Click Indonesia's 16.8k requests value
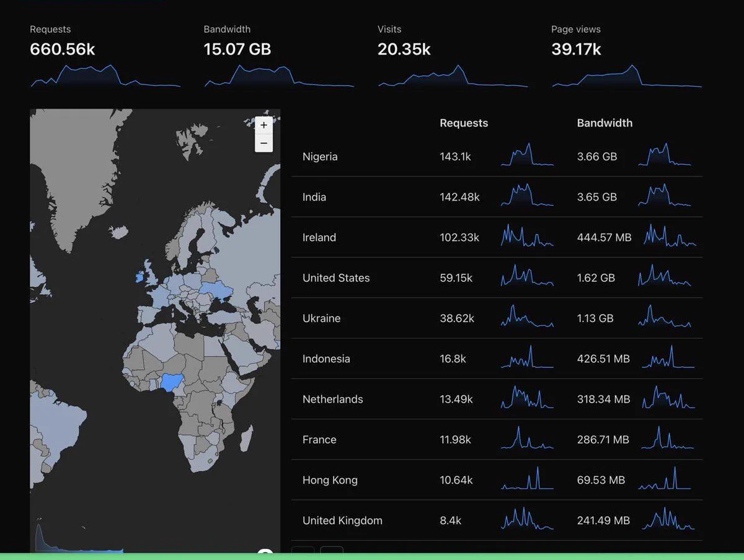744x560 pixels. [453, 359]
